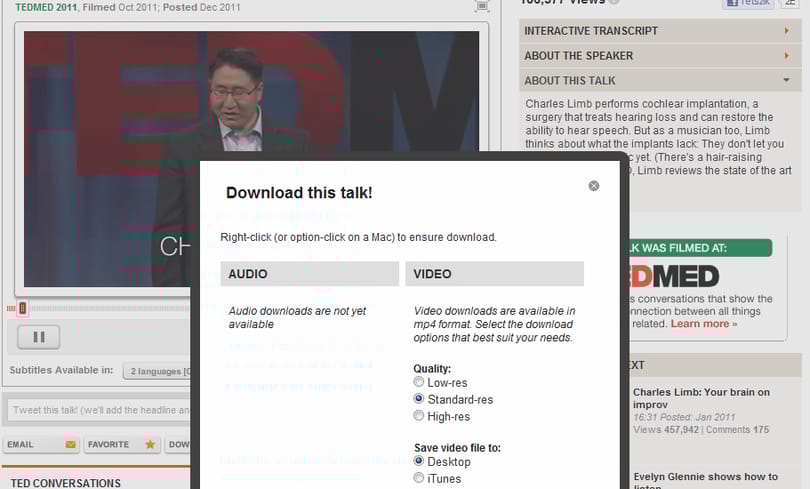Choose Desktop as save location

[418, 461]
